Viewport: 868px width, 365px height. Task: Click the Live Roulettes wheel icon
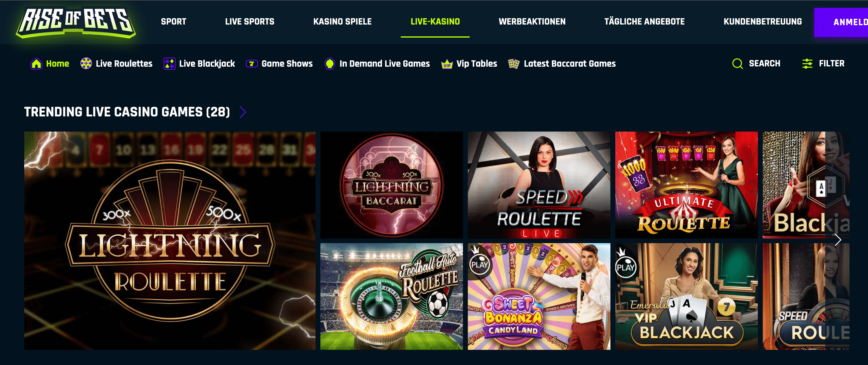tap(86, 63)
